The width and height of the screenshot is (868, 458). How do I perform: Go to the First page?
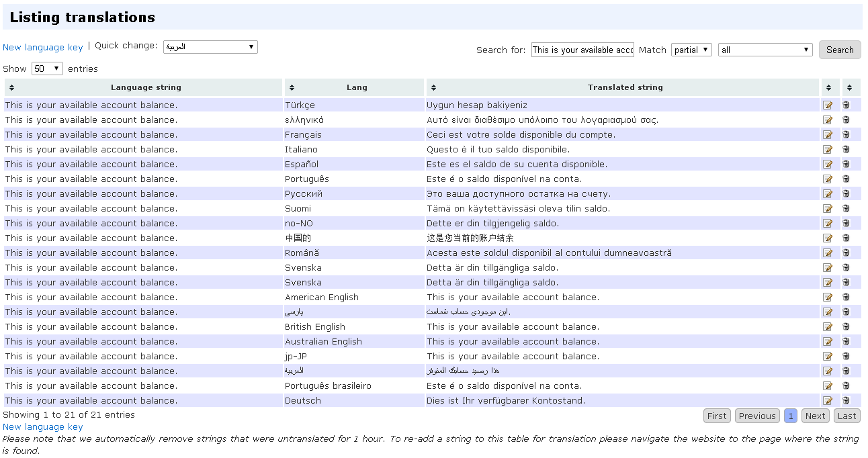point(717,416)
